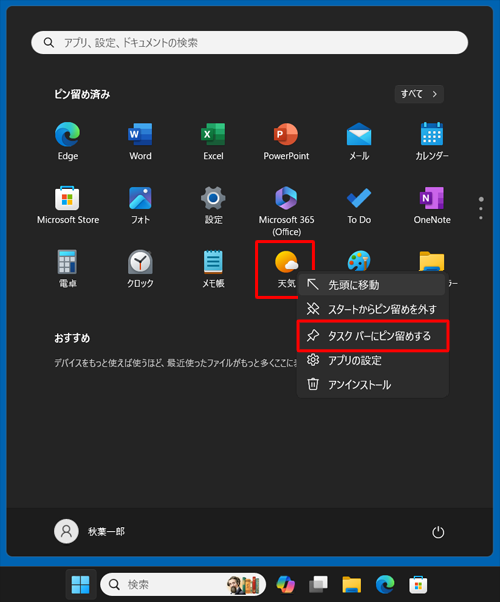This screenshot has height=602, width=500.
Task: Choose スタートからピン留めを外す
Action: (x=372, y=309)
